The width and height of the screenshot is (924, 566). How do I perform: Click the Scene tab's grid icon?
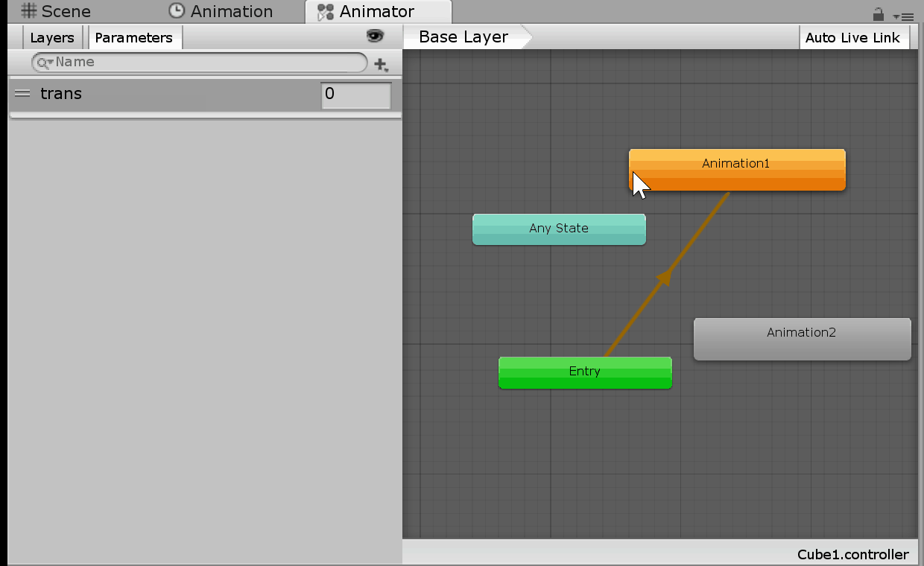[28, 10]
